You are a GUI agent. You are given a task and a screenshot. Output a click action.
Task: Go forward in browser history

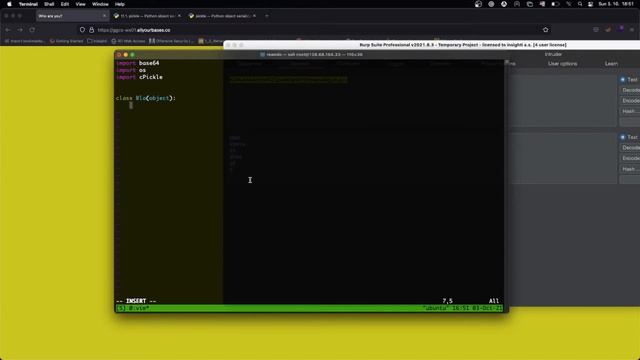pos(20,30)
